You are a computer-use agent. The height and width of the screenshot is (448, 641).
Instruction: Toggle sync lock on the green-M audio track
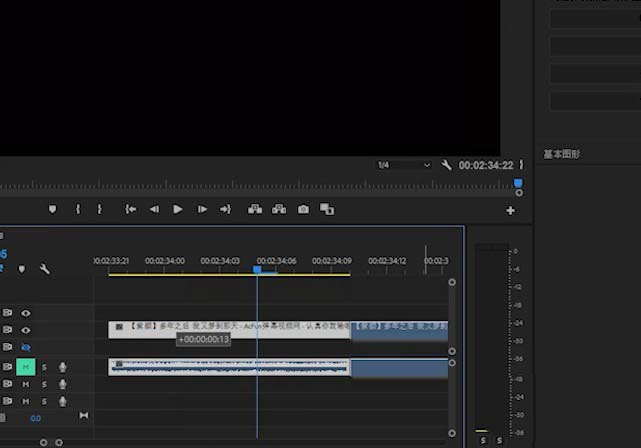(x=7, y=367)
